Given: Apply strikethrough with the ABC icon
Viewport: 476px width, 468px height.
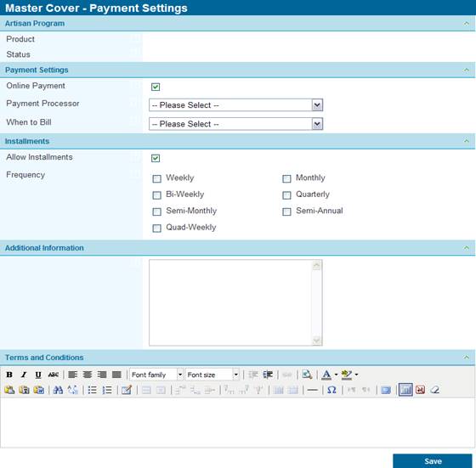Looking at the screenshot, I should click(x=53, y=375).
